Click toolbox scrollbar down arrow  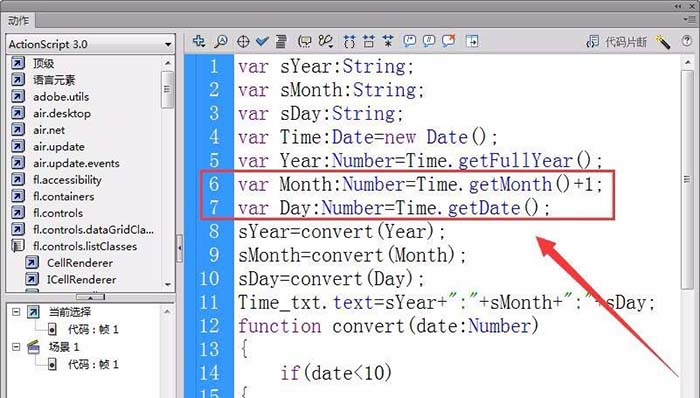[x=168, y=284]
